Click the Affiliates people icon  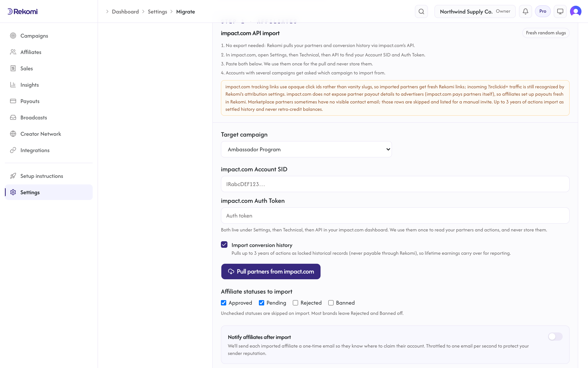(13, 52)
